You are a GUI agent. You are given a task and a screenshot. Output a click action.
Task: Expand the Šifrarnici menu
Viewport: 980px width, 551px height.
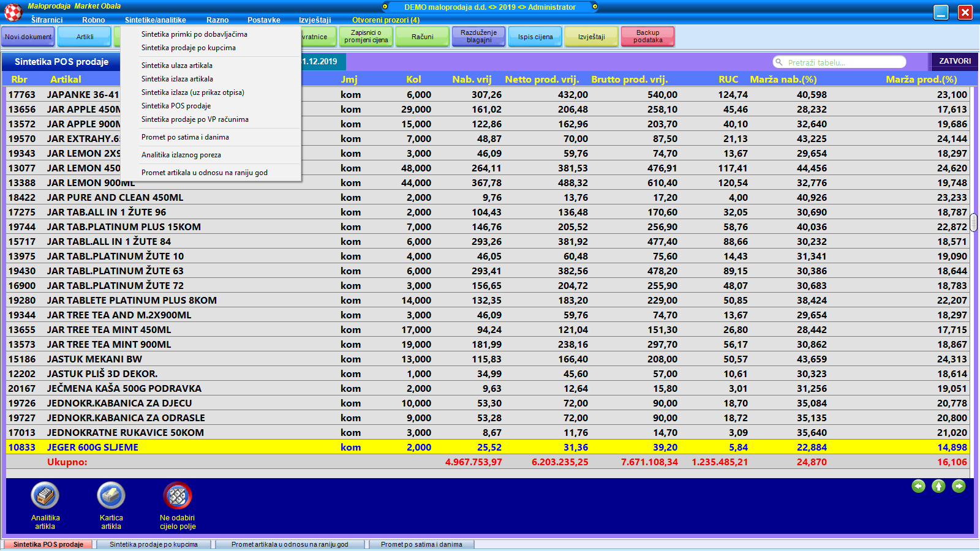coord(47,20)
